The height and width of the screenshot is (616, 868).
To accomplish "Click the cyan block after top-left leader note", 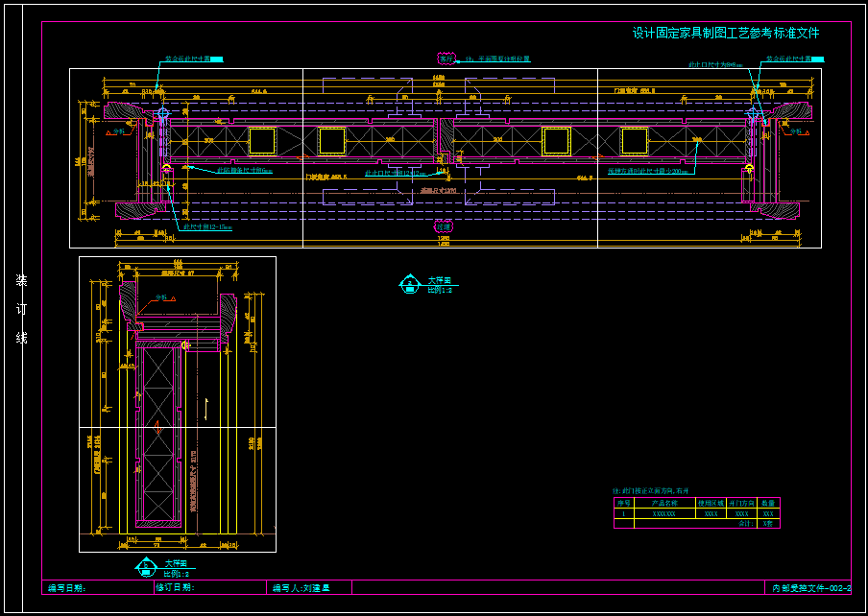I will click(x=216, y=59).
